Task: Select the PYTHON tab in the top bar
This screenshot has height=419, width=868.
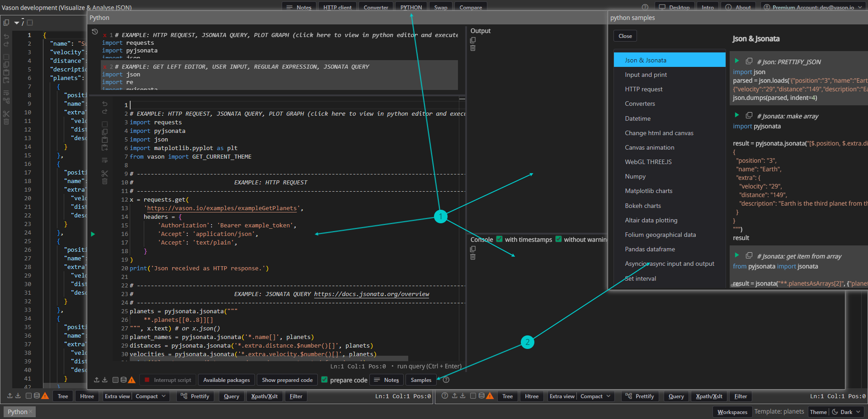Action: click(411, 7)
